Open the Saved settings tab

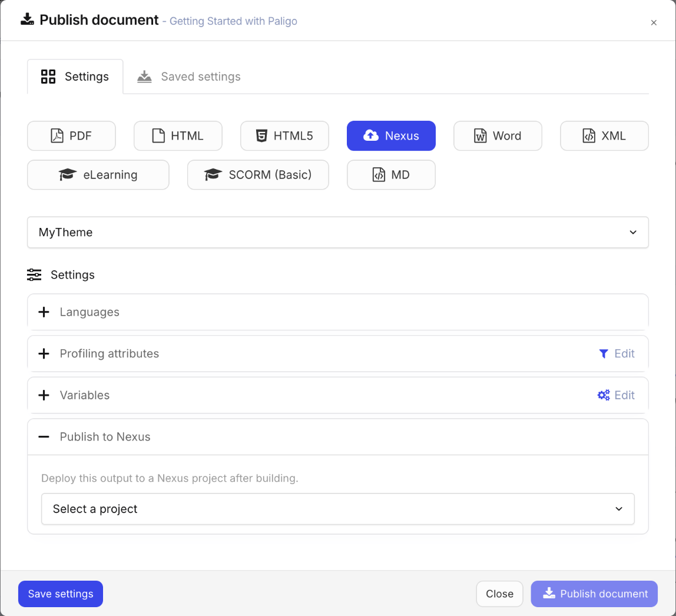[x=189, y=77]
